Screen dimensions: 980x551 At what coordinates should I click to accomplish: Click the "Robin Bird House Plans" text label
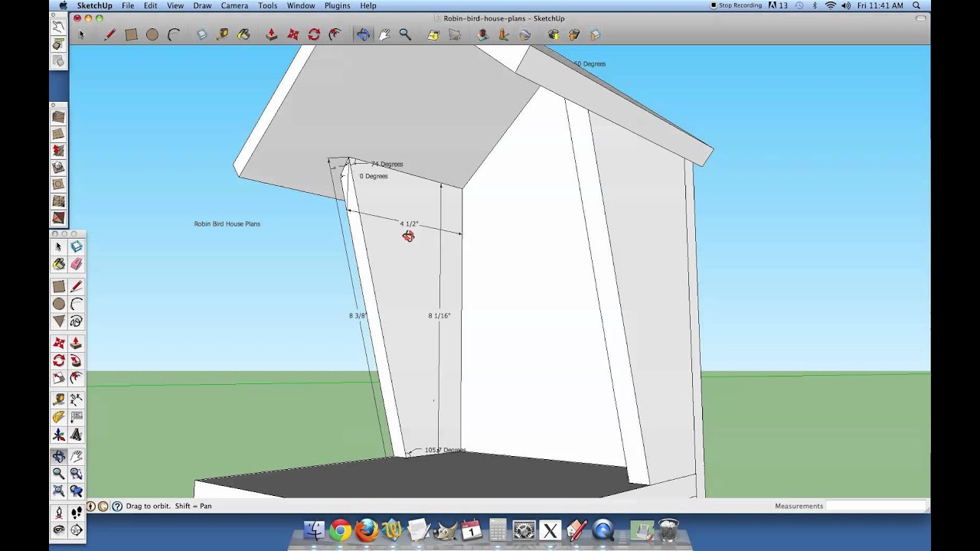point(227,223)
